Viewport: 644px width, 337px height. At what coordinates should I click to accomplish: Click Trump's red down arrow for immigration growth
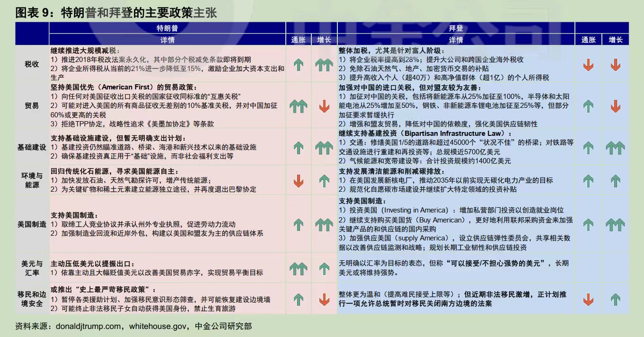tap(324, 299)
